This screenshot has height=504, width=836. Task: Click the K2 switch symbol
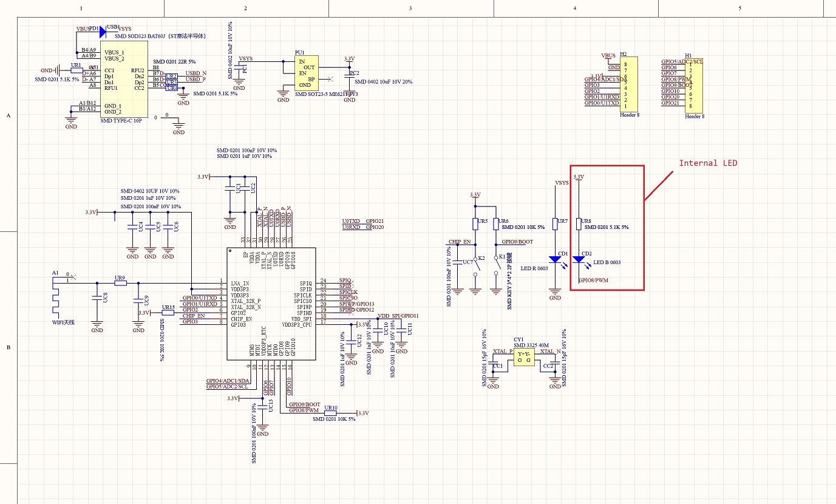(475, 265)
